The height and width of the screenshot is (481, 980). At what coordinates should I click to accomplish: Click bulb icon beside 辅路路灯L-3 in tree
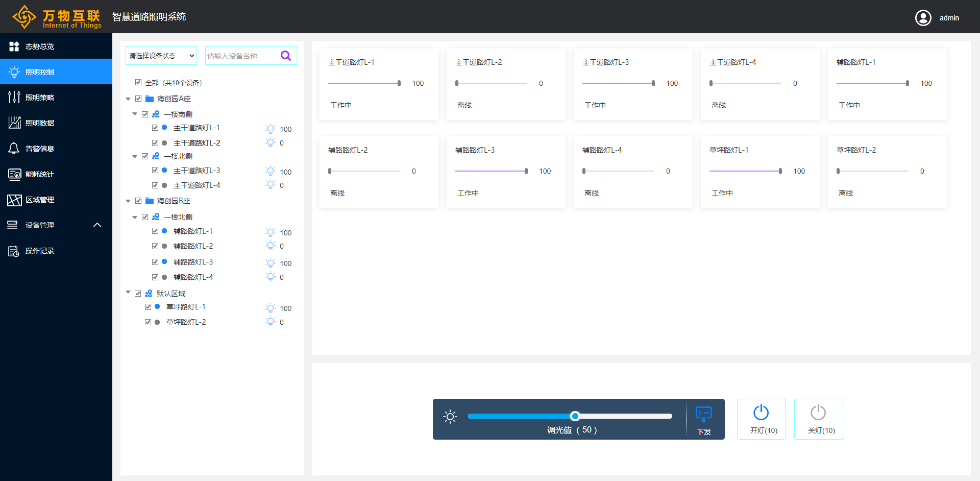click(271, 263)
